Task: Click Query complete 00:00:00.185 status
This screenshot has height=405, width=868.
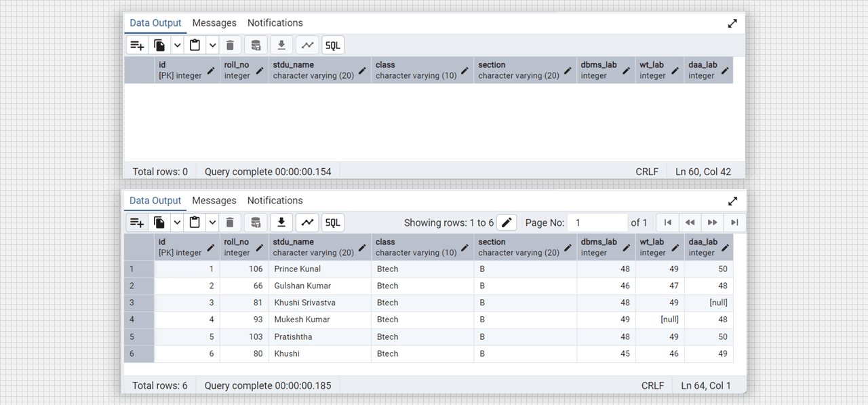Action: tap(268, 385)
